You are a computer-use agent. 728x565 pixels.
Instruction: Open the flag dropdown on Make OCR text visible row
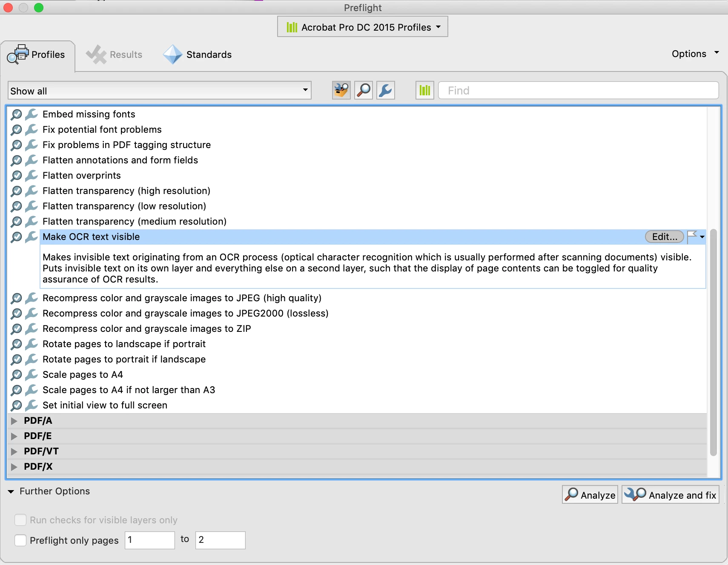point(696,237)
